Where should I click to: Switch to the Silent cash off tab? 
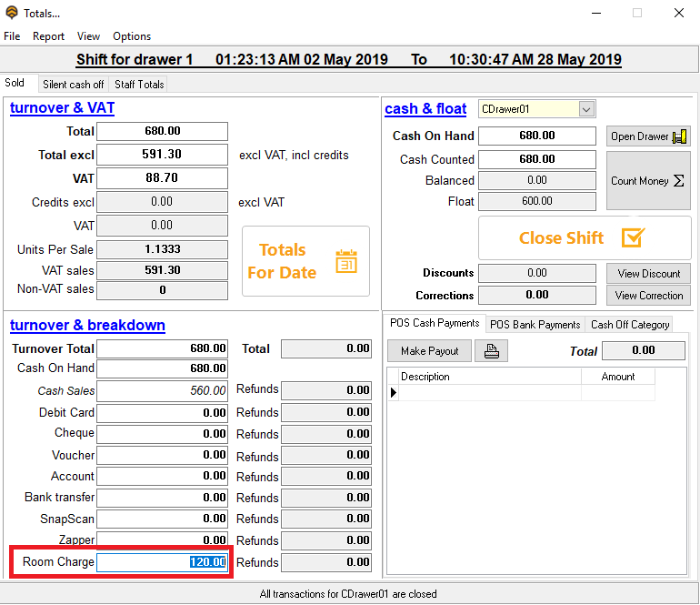(x=74, y=85)
